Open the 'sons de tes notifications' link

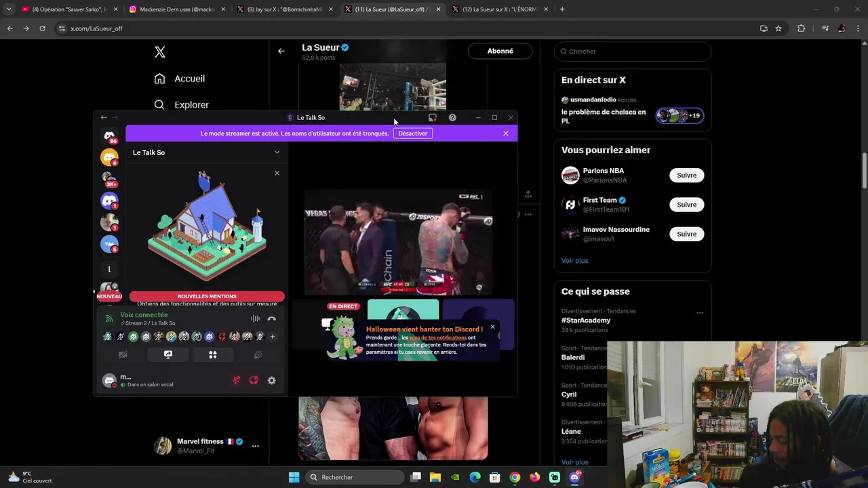coord(438,338)
